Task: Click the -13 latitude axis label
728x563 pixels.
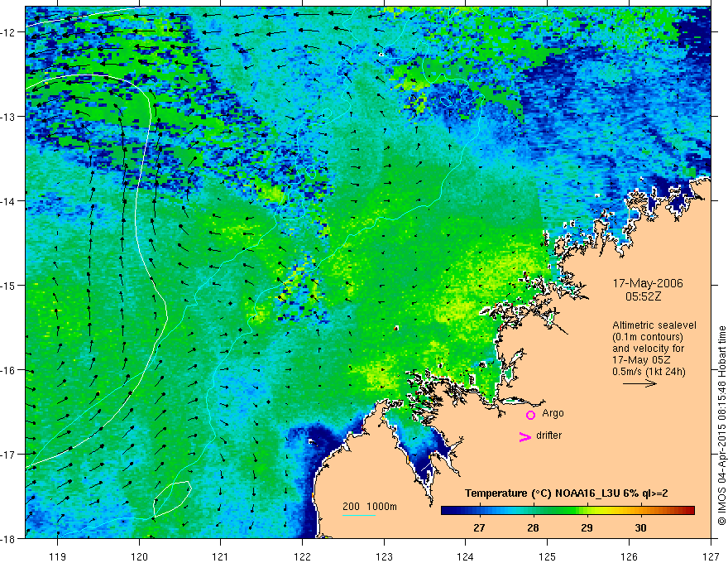Action: [9, 117]
